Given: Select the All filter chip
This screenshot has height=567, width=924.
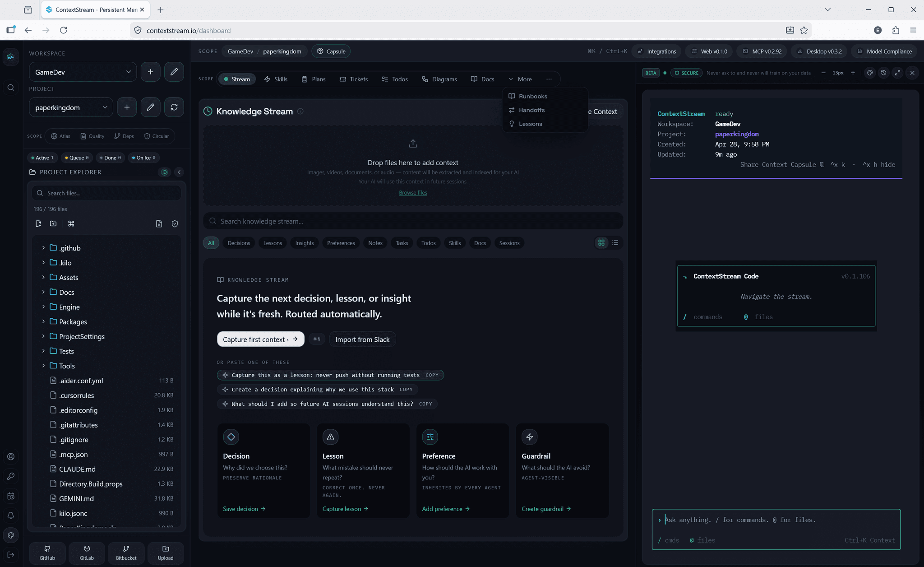Looking at the screenshot, I should [x=211, y=243].
